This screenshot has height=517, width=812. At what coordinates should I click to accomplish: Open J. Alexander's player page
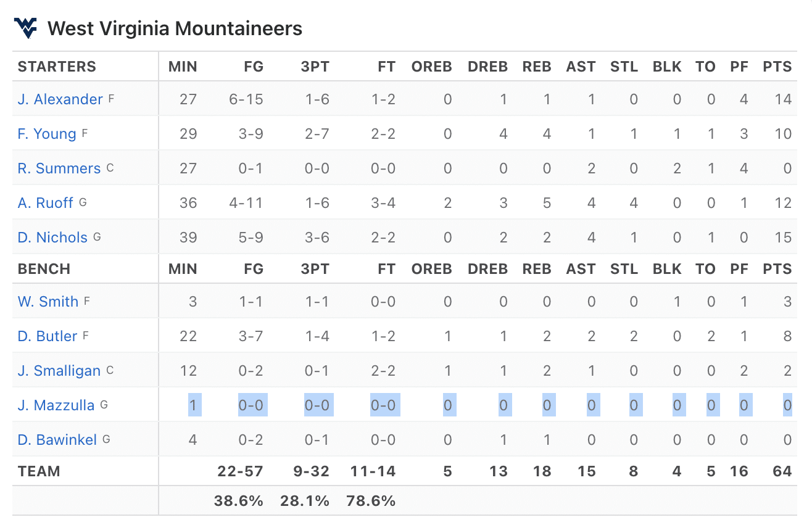60,99
